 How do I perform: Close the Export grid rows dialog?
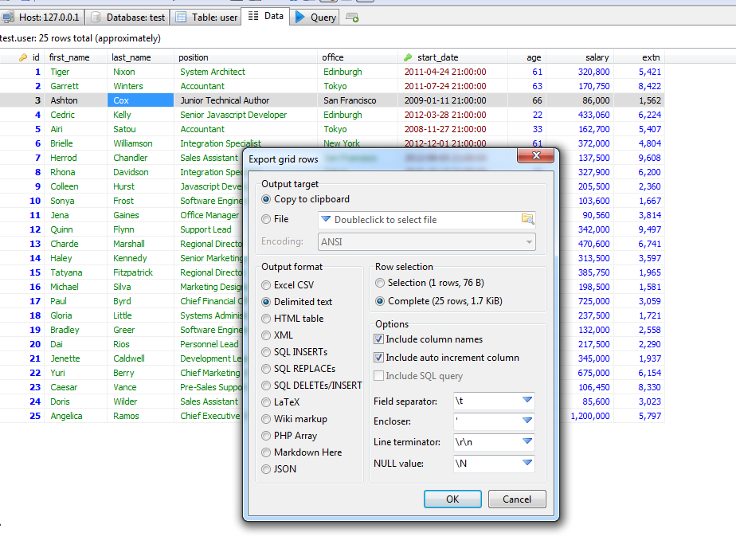537,156
